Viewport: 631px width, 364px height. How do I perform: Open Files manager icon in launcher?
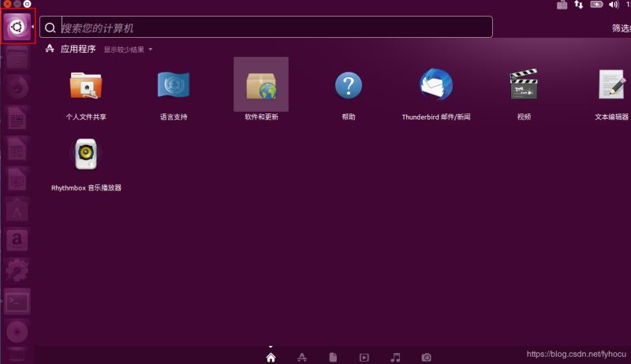[x=17, y=58]
